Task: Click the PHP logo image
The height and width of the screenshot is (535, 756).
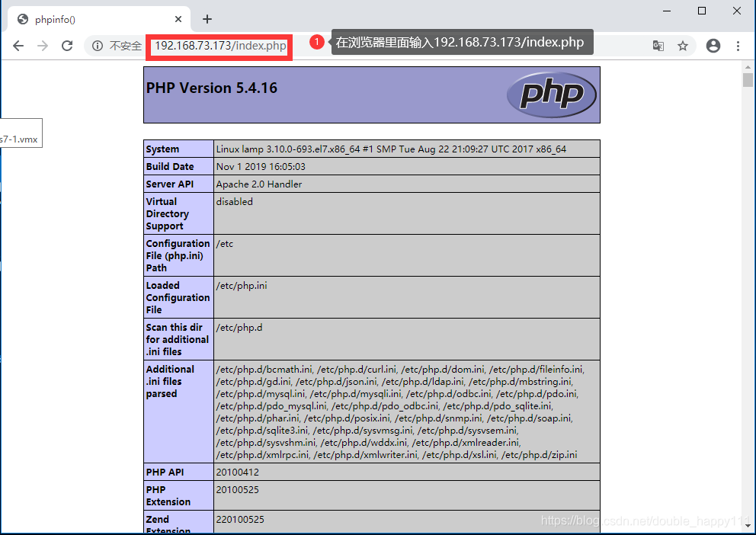Action: coord(552,95)
